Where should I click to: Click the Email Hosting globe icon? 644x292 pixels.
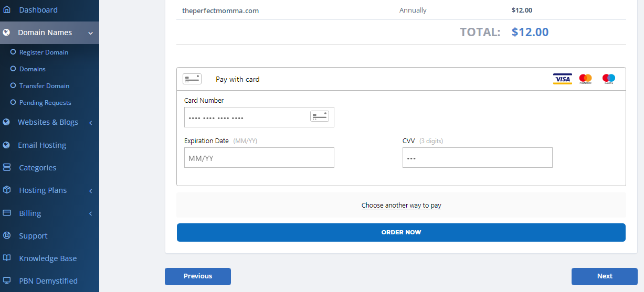tap(6, 145)
